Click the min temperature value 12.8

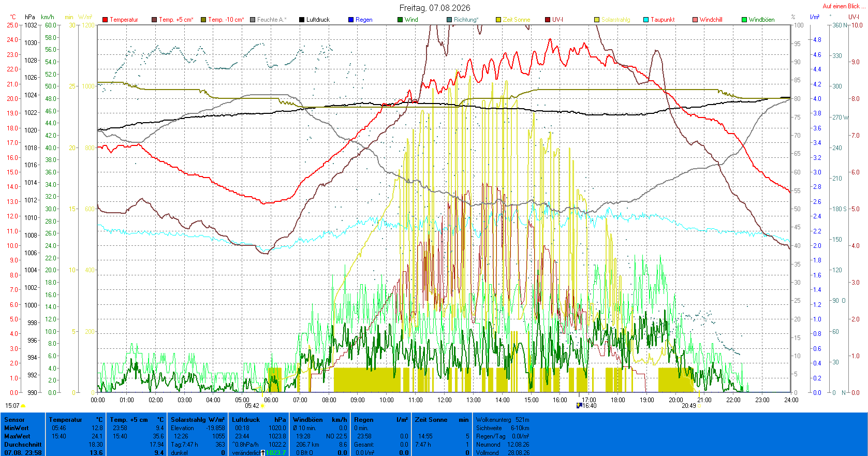tap(97, 428)
